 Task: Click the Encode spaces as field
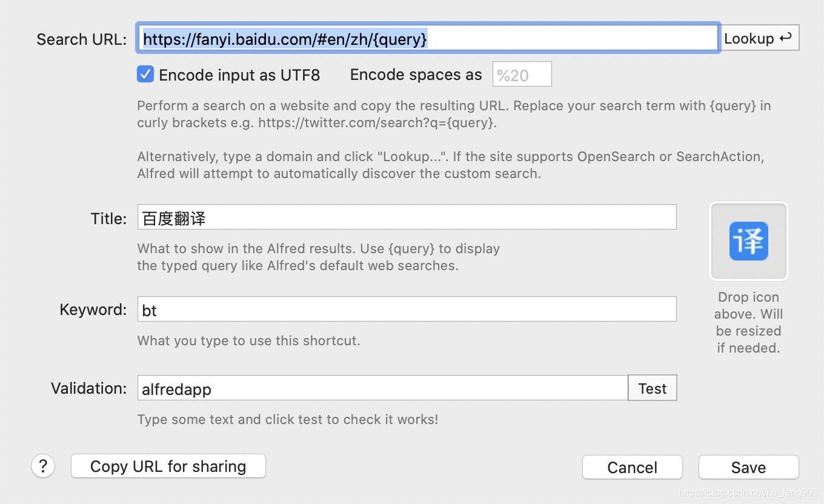522,75
